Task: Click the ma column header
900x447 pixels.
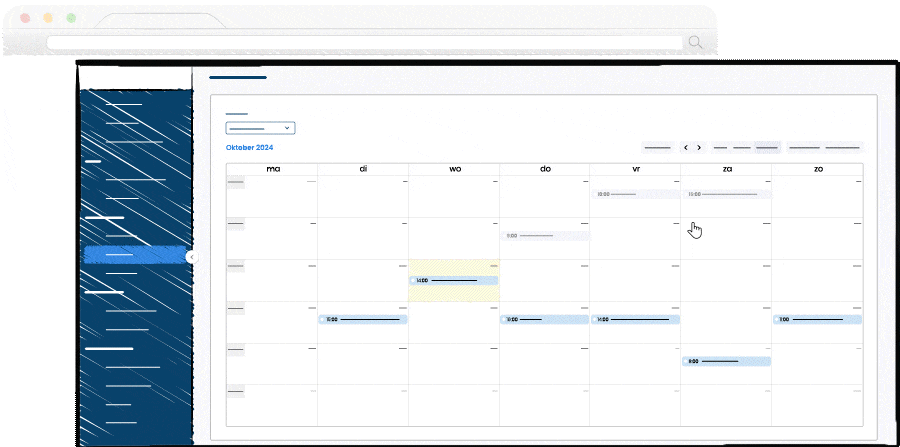Action: pyautogui.click(x=273, y=169)
